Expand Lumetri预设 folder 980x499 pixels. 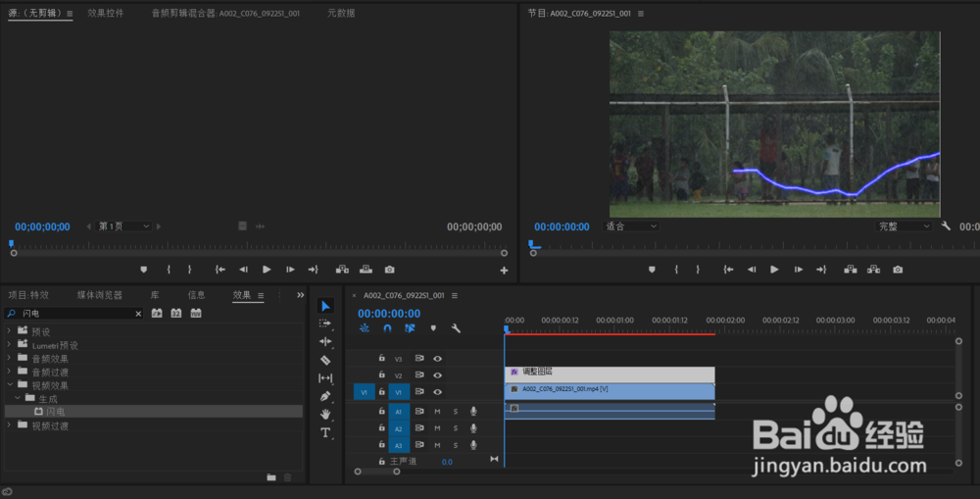[x=9, y=344]
